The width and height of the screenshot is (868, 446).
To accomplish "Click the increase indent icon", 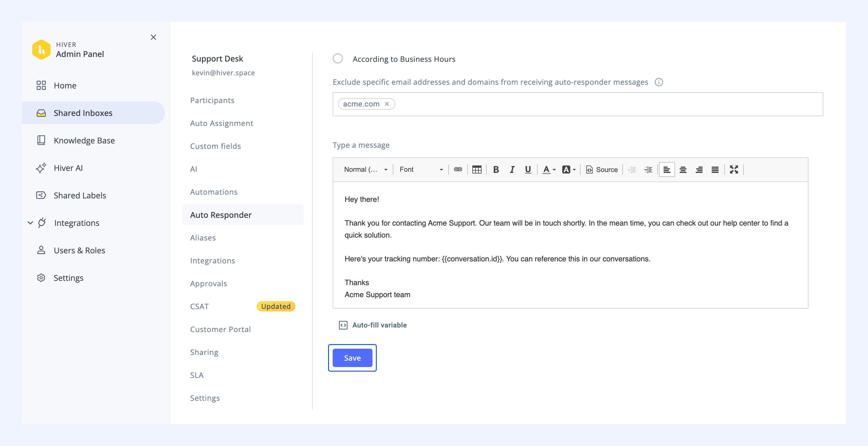I will (648, 169).
